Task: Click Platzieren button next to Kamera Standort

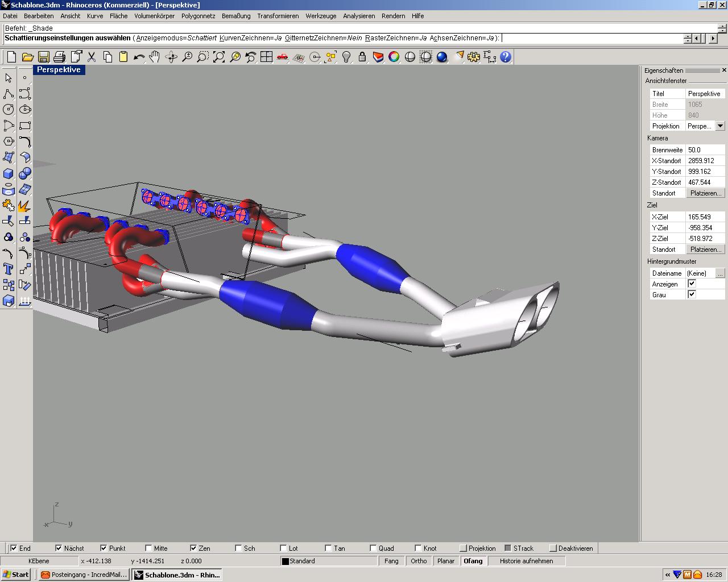Action: [705, 193]
